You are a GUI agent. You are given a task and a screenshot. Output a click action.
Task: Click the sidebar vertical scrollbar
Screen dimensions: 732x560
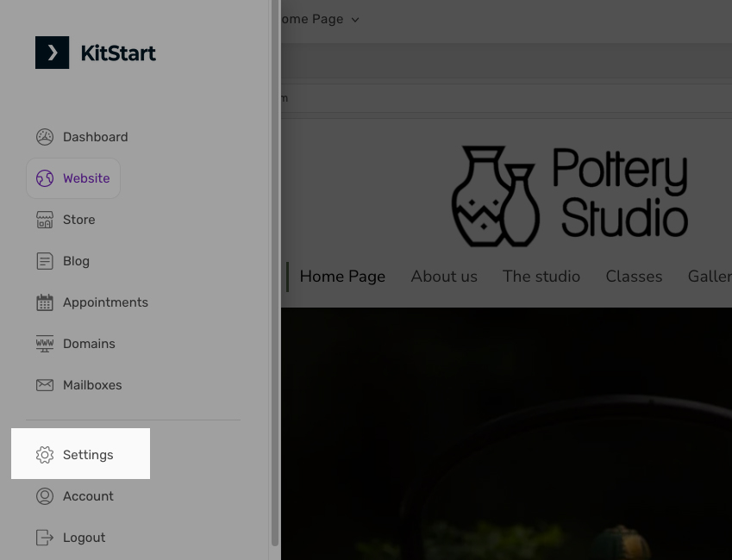pos(275,273)
